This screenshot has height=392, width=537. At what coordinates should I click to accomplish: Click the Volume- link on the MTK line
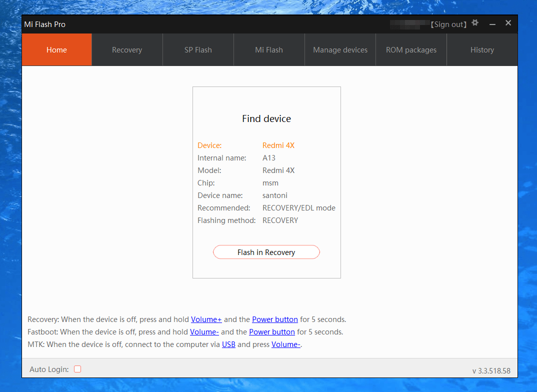[x=285, y=344]
